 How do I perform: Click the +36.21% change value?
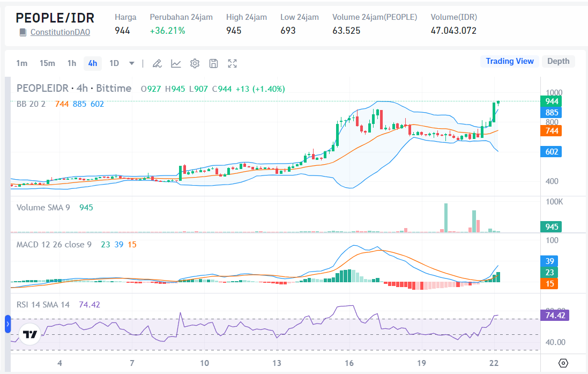click(x=168, y=31)
